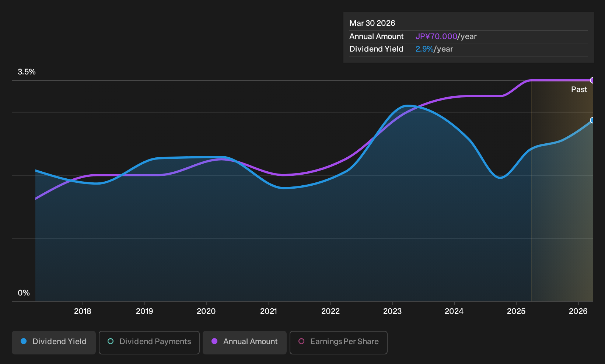Enable the Dividend Payments series

coord(149,343)
